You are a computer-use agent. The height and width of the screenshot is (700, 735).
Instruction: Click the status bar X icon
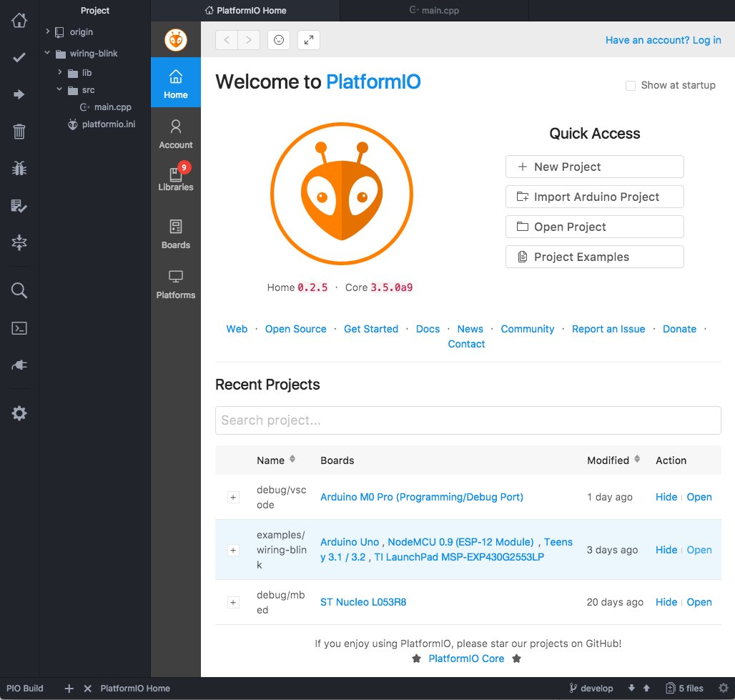88,689
